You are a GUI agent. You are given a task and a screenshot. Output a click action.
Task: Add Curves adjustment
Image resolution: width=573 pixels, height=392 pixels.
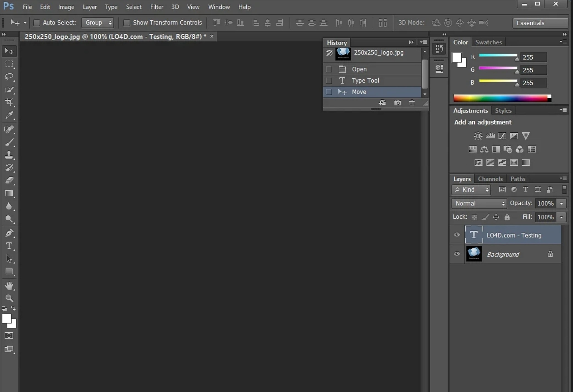pos(502,136)
